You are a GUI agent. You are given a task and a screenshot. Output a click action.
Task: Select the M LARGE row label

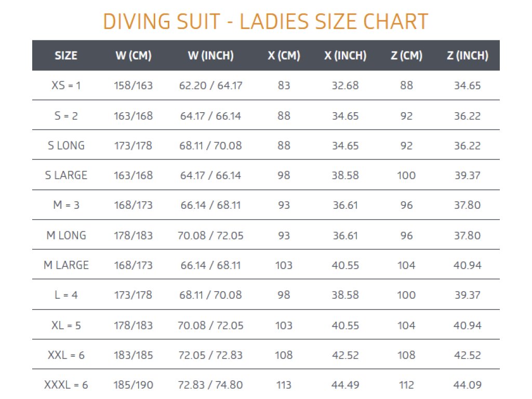pos(66,265)
